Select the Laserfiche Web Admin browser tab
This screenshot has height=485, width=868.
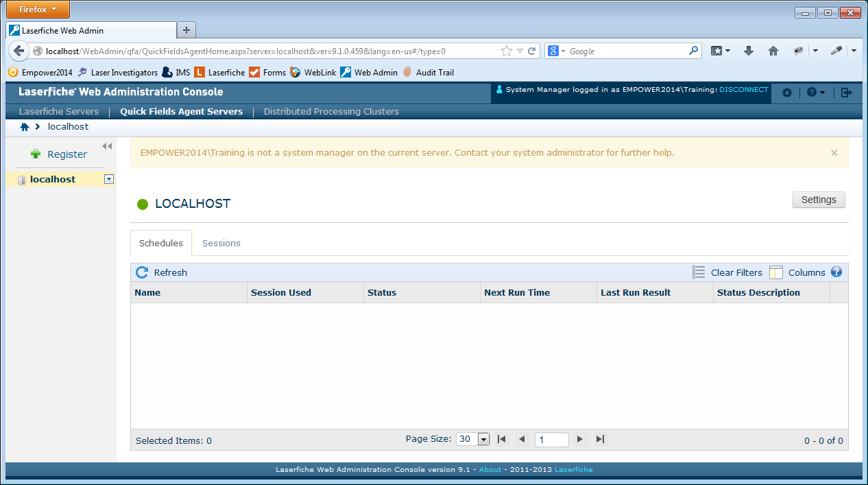click(91, 30)
